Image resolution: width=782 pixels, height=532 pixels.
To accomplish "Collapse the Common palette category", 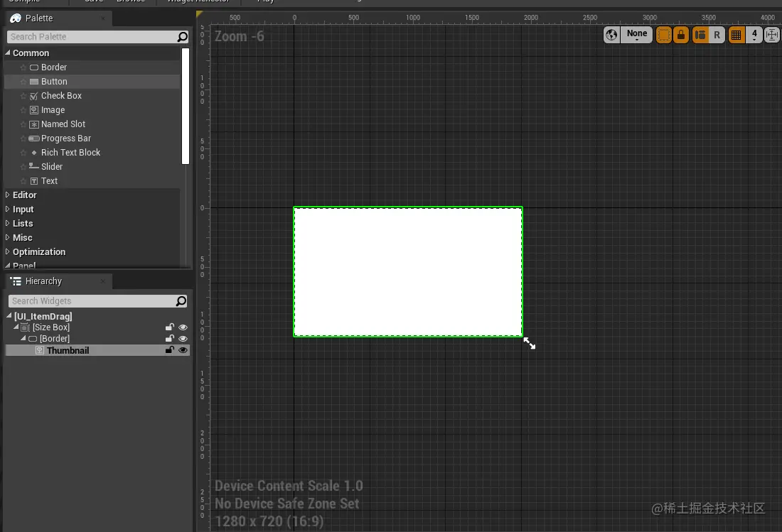I will (x=8, y=53).
